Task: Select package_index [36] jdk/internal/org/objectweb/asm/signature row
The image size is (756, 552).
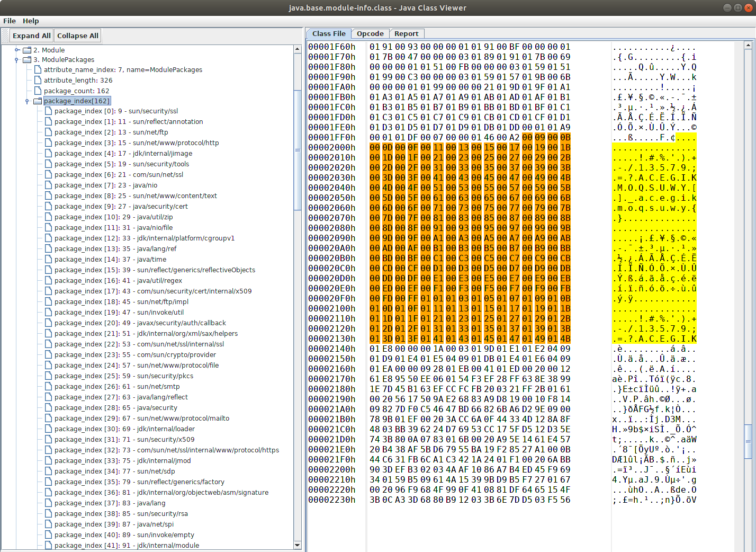Action: pyautogui.click(x=161, y=492)
